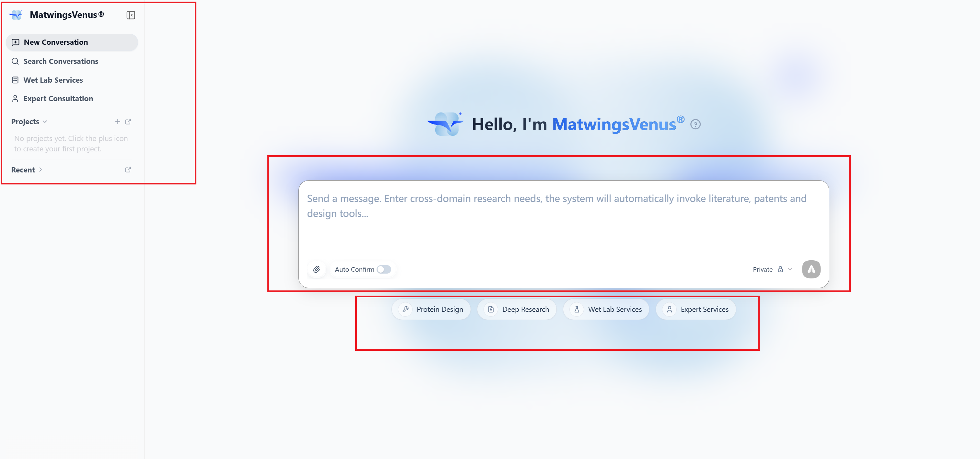Open Expert Consultation in the sidebar
This screenshot has width=980, height=459.
tap(72, 98)
